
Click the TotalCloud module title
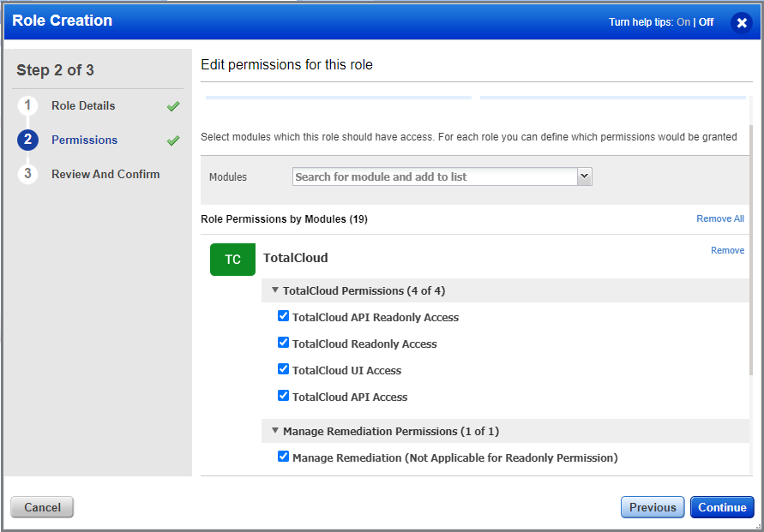click(x=295, y=258)
